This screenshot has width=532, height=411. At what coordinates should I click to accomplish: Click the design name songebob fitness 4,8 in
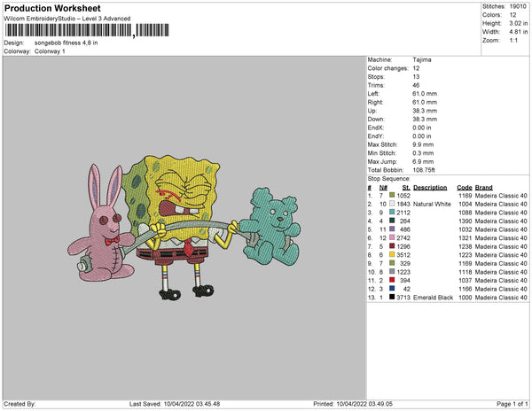pyautogui.click(x=66, y=43)
